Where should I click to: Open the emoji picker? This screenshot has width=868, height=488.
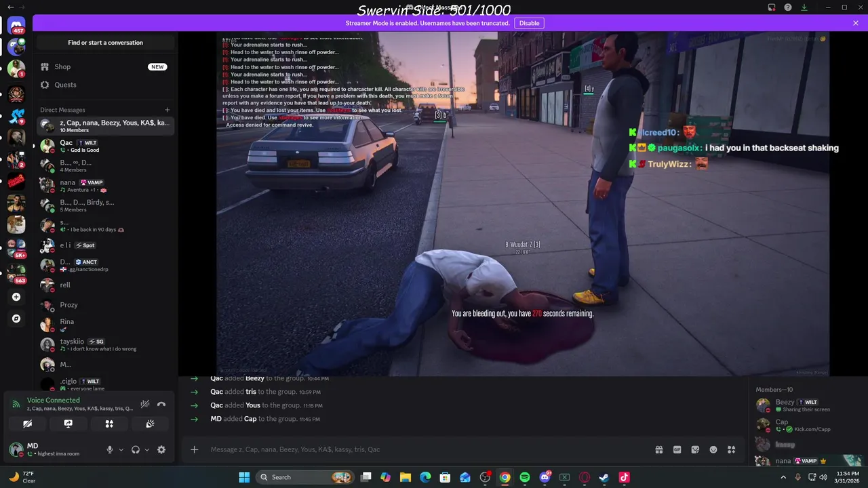pos(713,449)
